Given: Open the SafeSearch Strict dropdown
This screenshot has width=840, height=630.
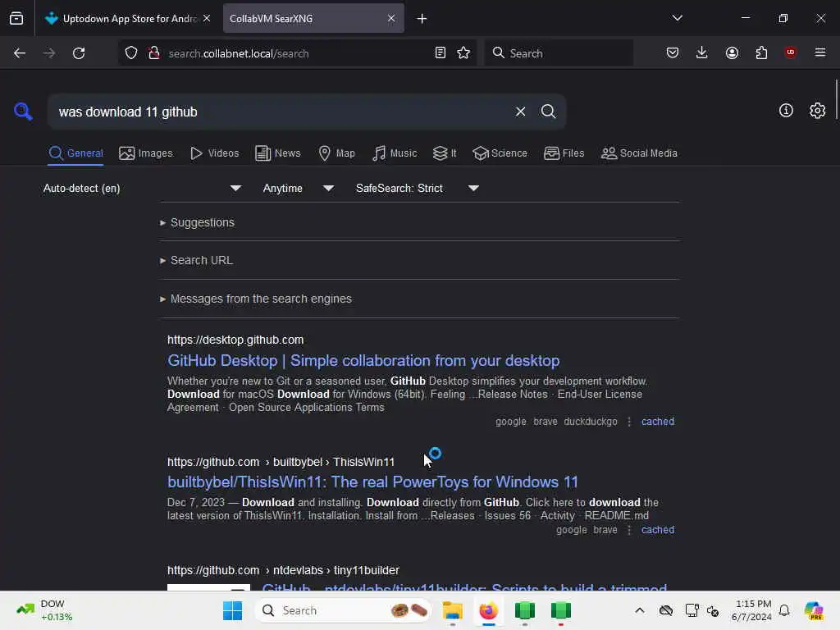Looking at the screenshot, I should coord(417,189).
